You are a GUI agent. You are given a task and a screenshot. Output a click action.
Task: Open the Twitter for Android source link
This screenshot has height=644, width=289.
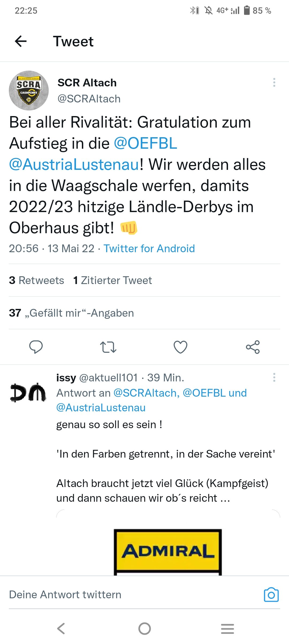pyautogui.click(x=149, y=248)
